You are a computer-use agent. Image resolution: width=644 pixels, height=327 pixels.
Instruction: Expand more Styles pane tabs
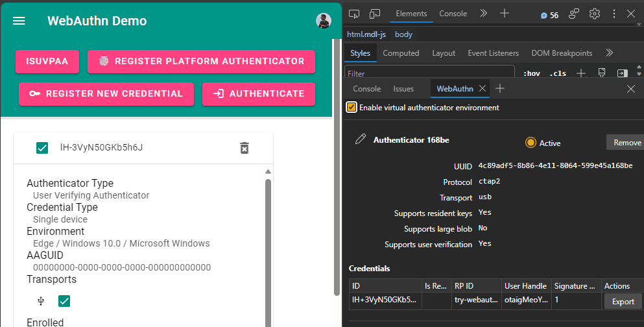click(x=610, y=53)
